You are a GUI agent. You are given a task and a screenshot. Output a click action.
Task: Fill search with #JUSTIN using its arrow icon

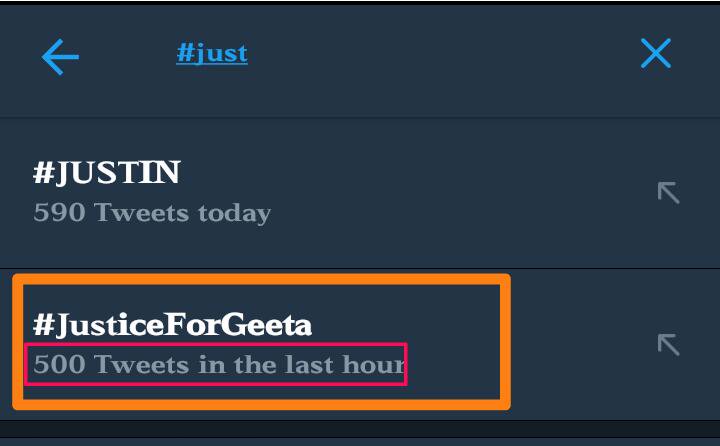pyautogui.click(x=668, y=192)
